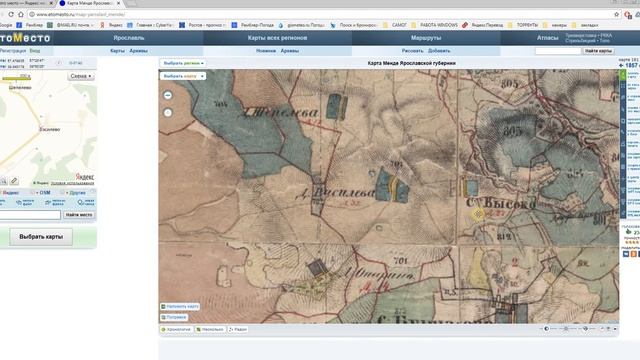Open the 'РАБОТА WINDOWS' bookmarks folder
The height and width of the screenshot is (360, 640).
pyautogui.click(x=434, y=25)
